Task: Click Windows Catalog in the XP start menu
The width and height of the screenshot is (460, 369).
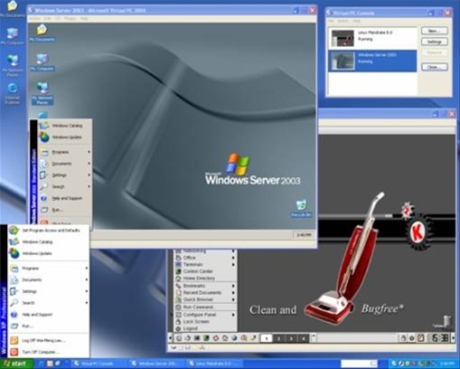Action: pyautogui.click(x=48, y=242)
